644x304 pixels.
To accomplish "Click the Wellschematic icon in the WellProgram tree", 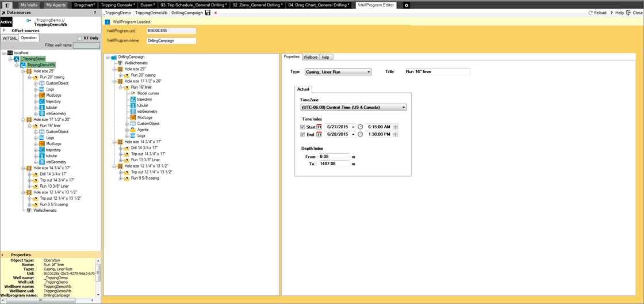I will (x=120, y=63).
